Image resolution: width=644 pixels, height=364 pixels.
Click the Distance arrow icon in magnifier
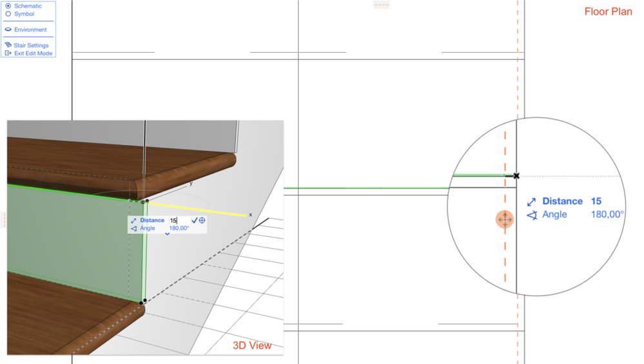pyautogui.click(x=531, y=202)
